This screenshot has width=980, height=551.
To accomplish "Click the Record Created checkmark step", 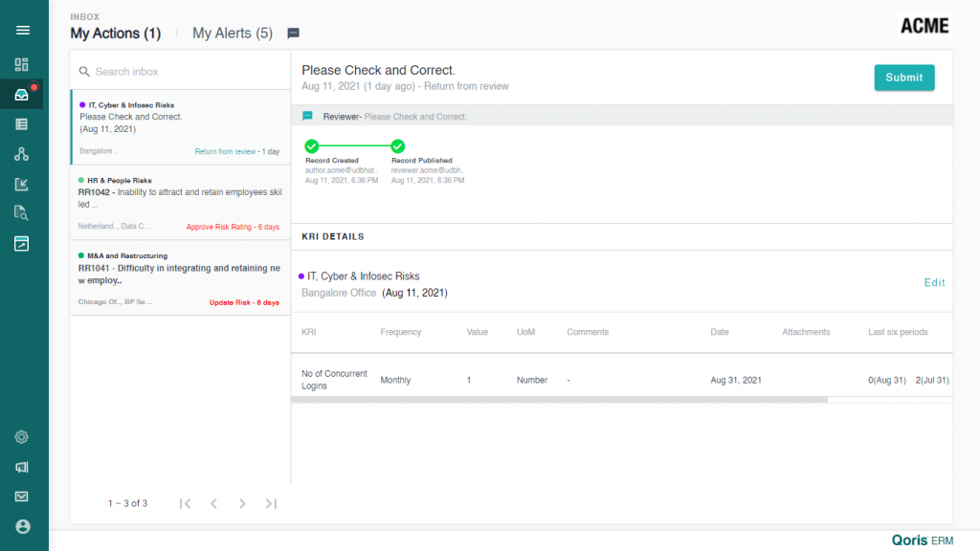I will pos(312,146).
